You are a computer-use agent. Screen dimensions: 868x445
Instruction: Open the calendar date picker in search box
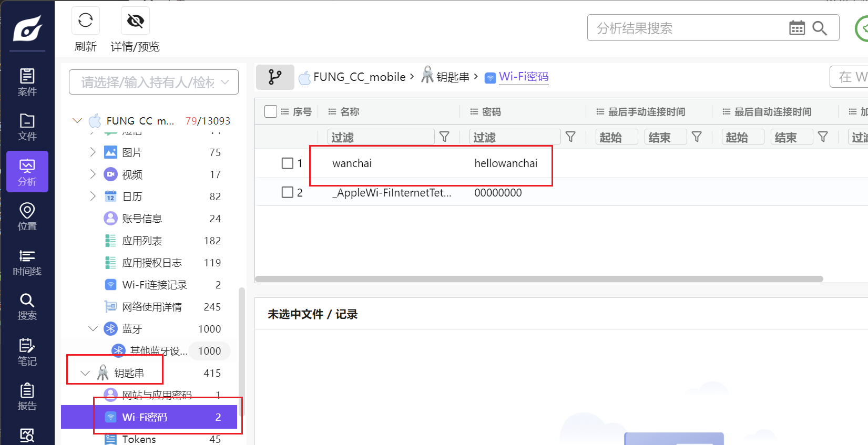(796, 28)
